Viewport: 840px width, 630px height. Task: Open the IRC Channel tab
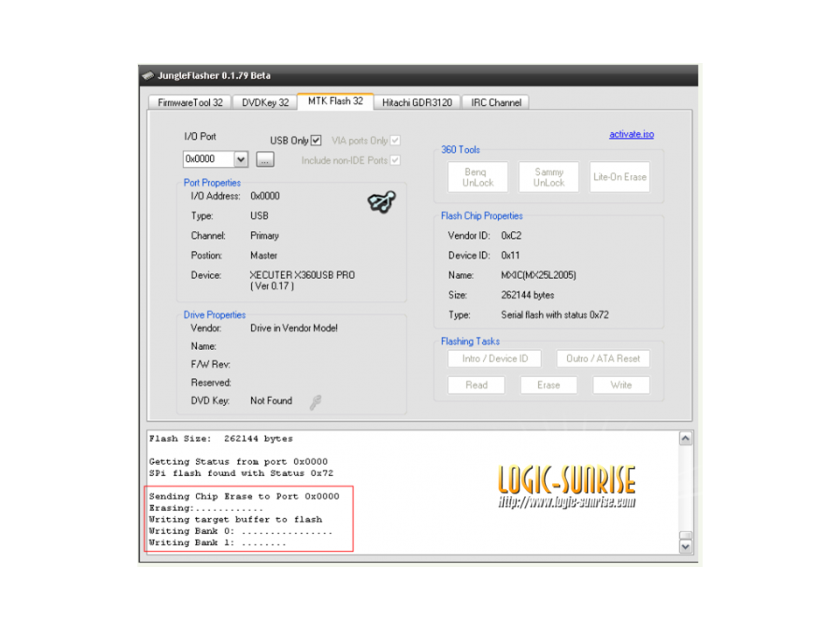pos(496,102)
